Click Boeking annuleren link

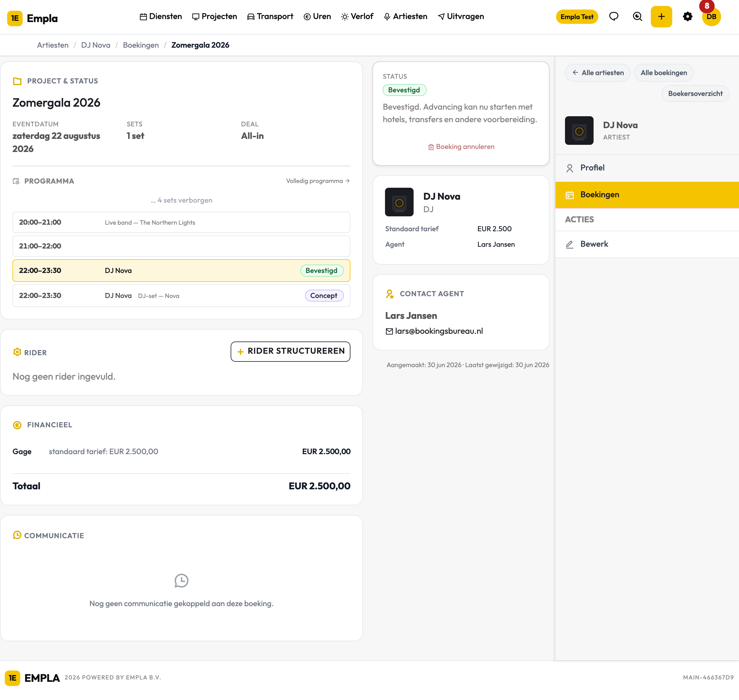461,147
